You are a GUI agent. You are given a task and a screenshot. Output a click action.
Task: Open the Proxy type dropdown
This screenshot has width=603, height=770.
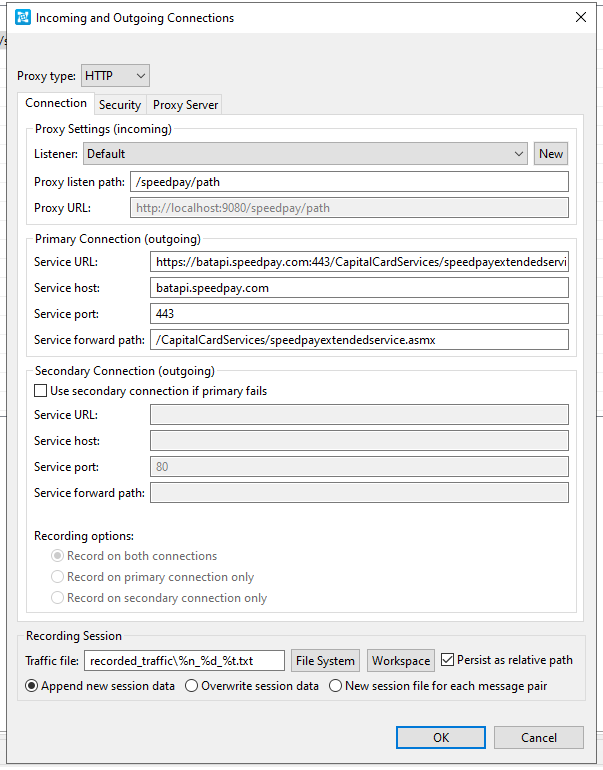115,76
